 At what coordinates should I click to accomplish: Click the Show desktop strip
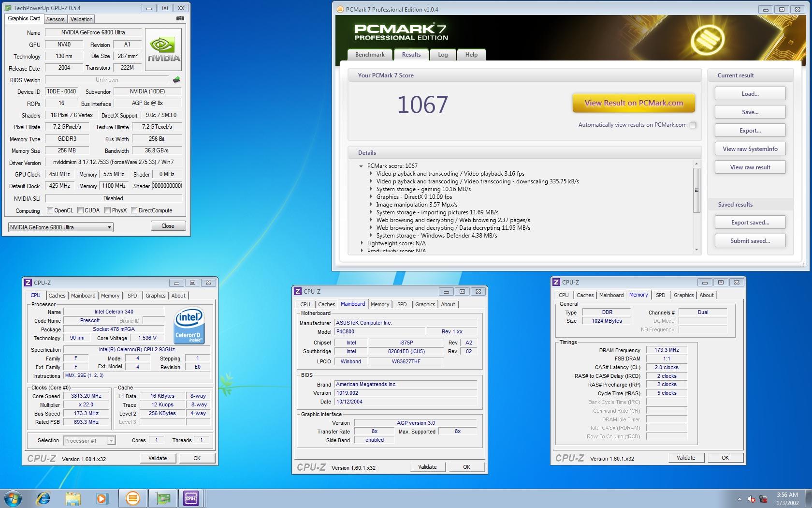click(x=809, y=498)
